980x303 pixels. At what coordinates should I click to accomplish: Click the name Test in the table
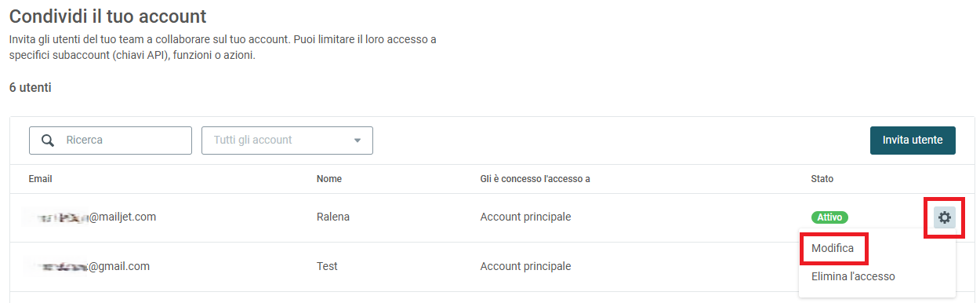point(327,267)
